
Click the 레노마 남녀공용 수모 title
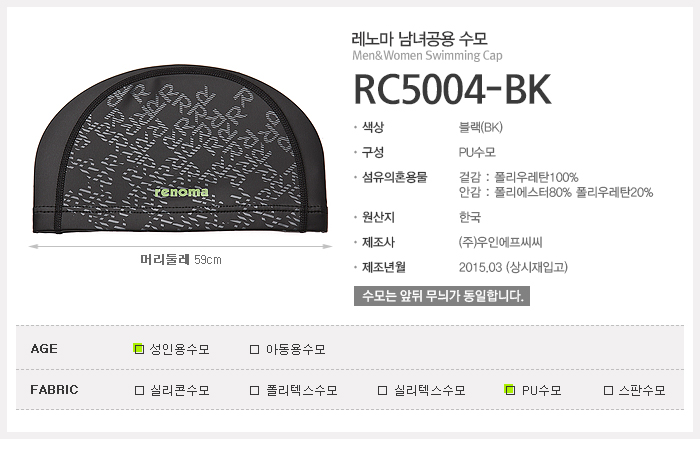(419, 39)
